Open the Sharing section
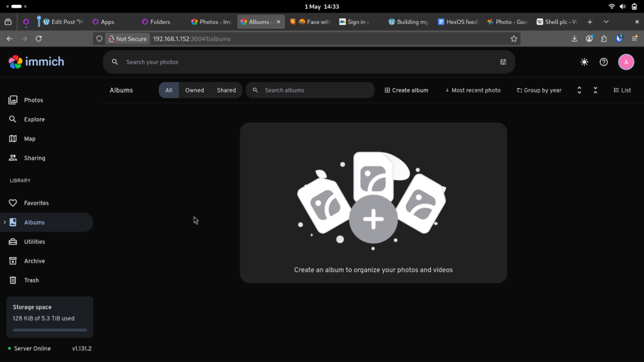The width and height of the screenshot is (644, 362). [x=47, y=158]
